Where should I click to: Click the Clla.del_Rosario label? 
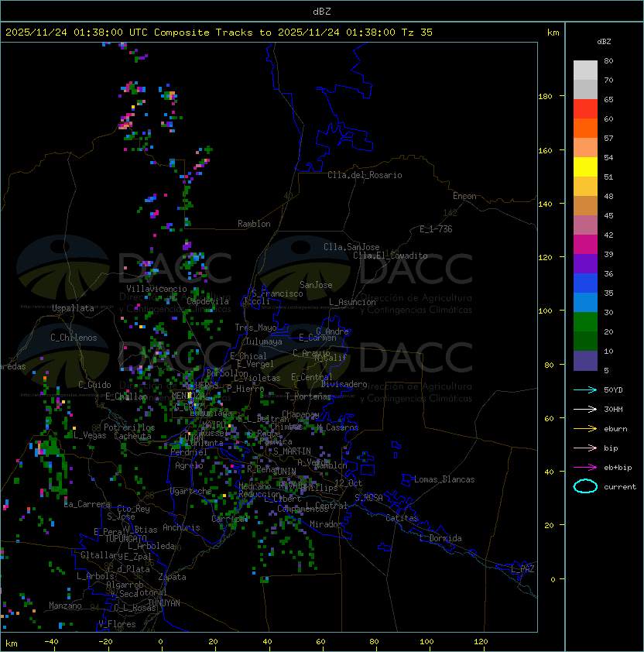tap(365, 175)
